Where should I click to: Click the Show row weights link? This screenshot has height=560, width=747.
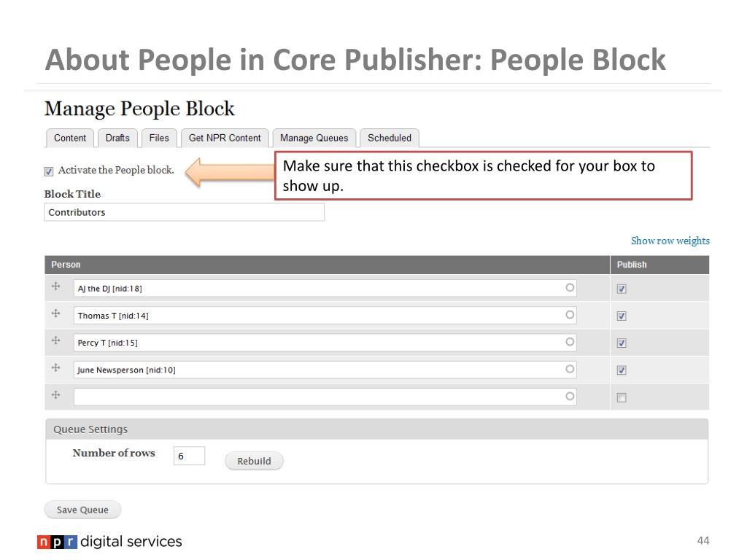coord(670,241)
